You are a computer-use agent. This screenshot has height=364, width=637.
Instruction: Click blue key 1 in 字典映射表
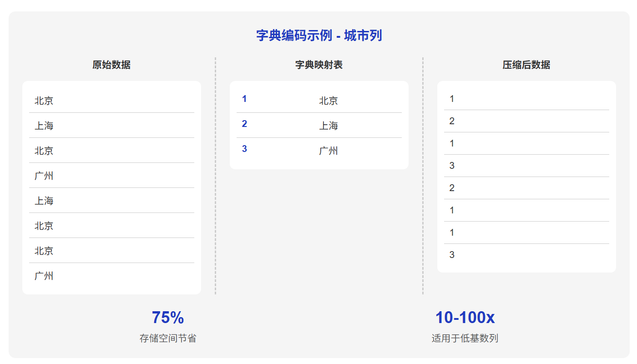[244, 99]
